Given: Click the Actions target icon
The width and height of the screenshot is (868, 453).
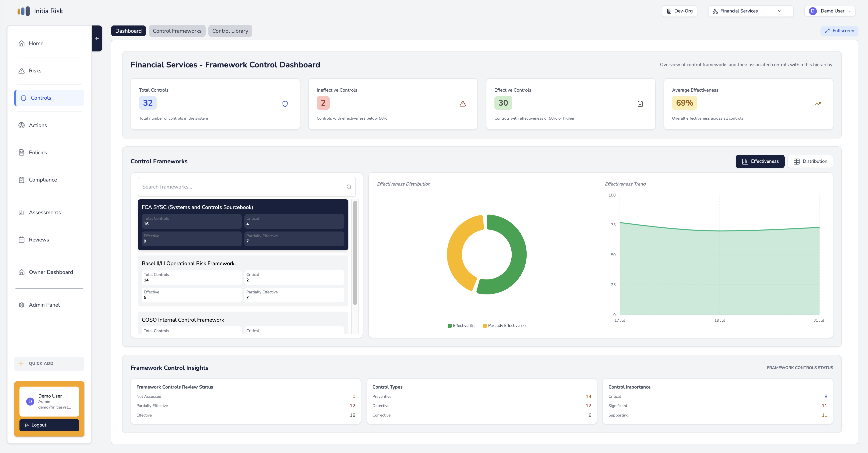Looking at the screenshot, I should [x=21, y=125].
